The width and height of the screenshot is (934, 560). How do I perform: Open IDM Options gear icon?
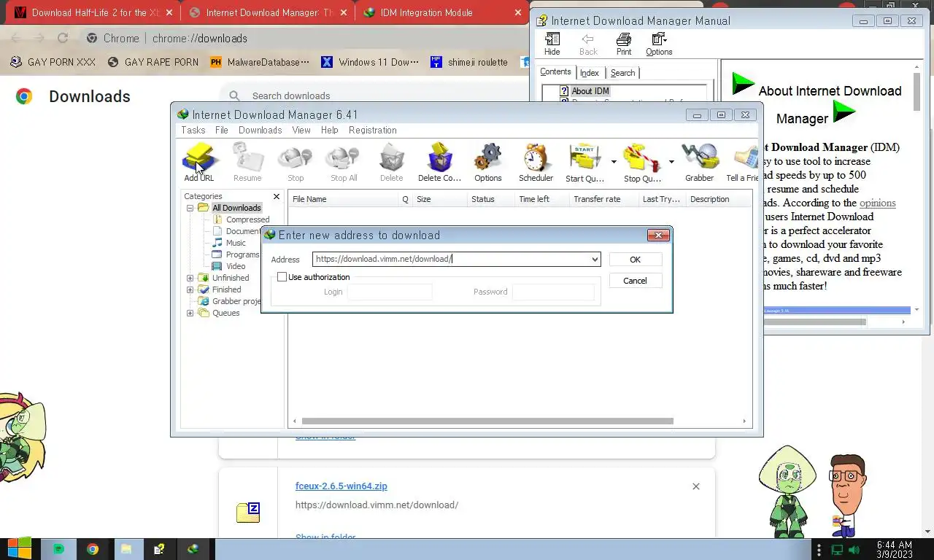(x=487, y=162)
